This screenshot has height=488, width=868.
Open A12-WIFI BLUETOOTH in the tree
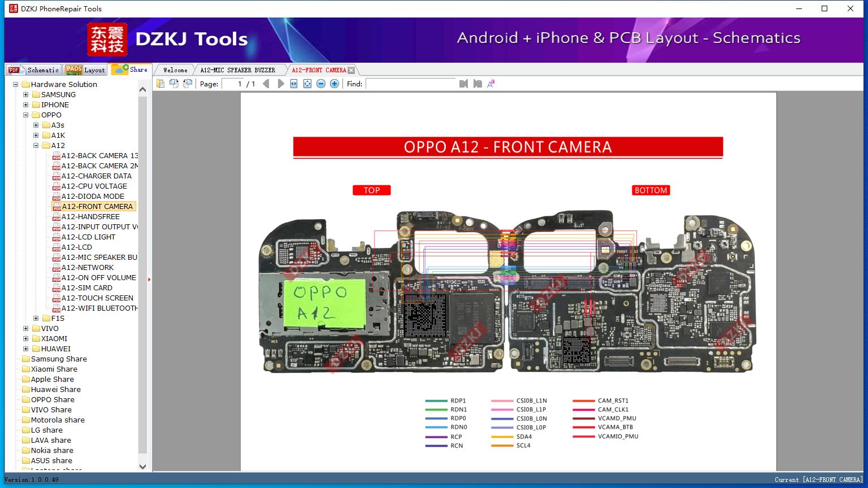pos(99,308)
